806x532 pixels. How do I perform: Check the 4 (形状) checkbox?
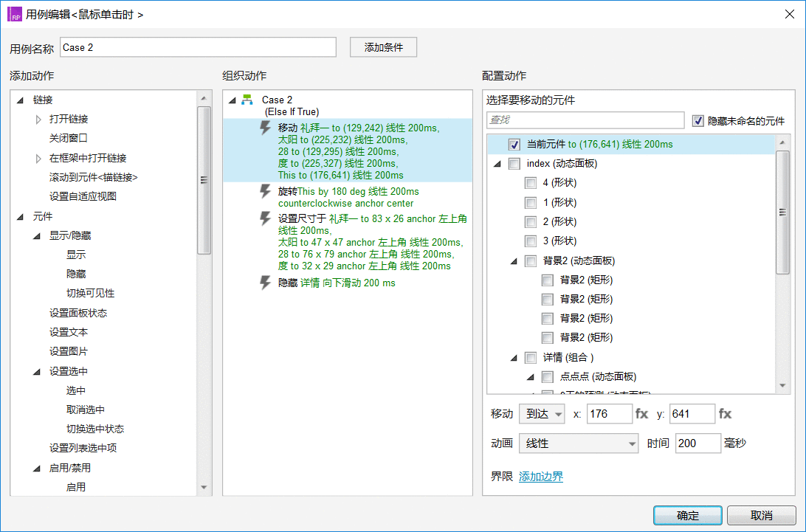tap(531, 183)
